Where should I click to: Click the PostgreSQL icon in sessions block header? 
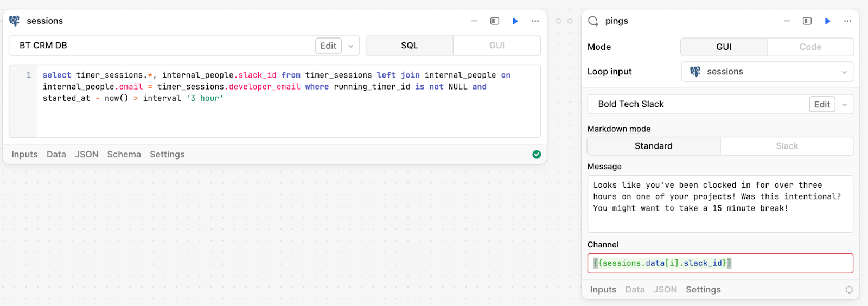[x=15, y=21]
